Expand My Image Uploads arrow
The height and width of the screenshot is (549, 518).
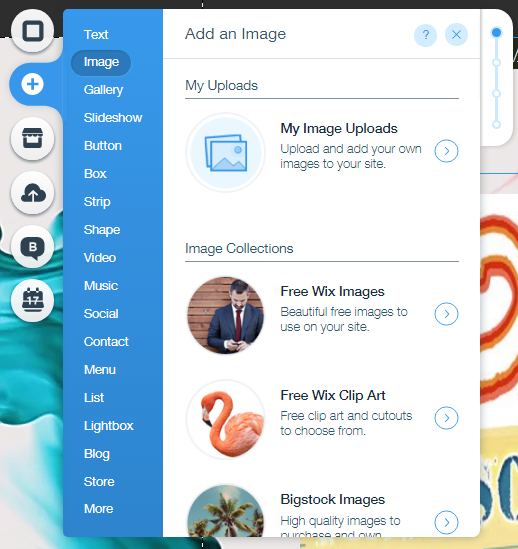(446, 151)
